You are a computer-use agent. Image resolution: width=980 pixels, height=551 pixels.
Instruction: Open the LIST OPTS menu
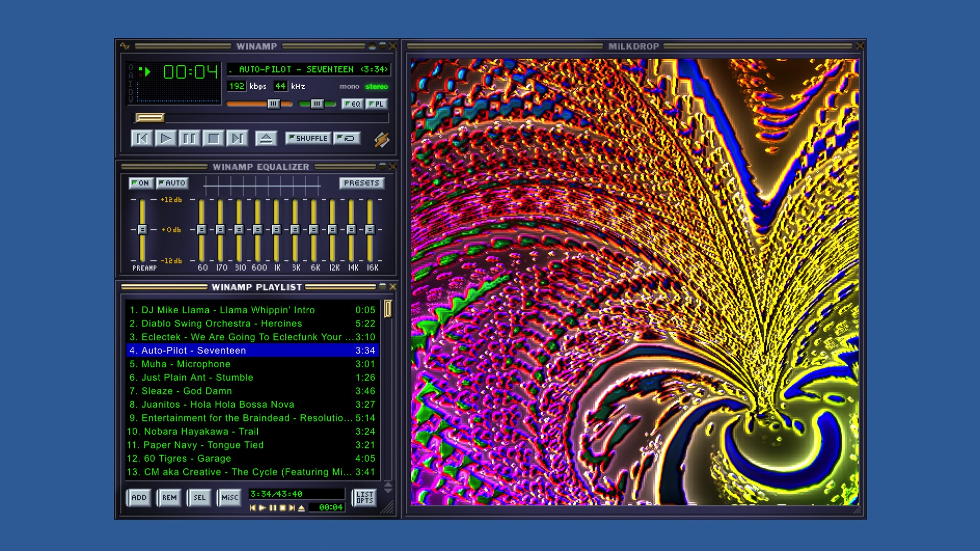coord(364,497)
